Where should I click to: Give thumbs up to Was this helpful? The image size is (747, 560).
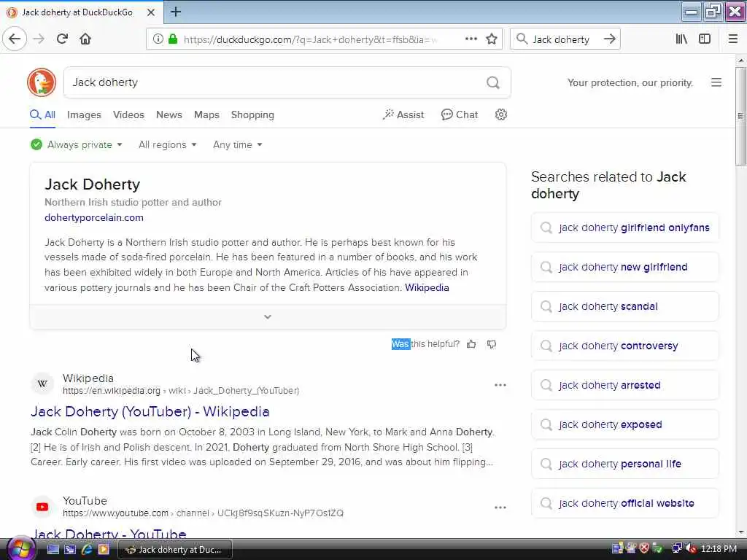[471, 344]
